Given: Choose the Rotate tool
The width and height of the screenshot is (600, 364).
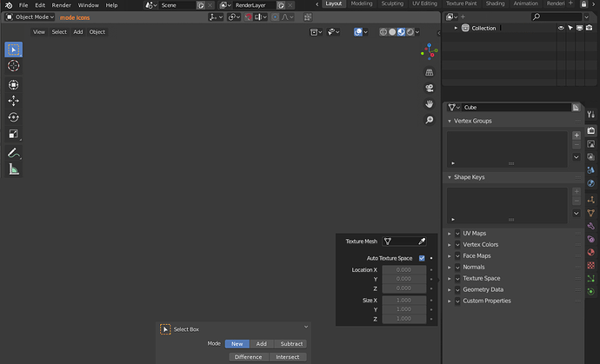Looking at the screenshot, I should click(13, 117).
